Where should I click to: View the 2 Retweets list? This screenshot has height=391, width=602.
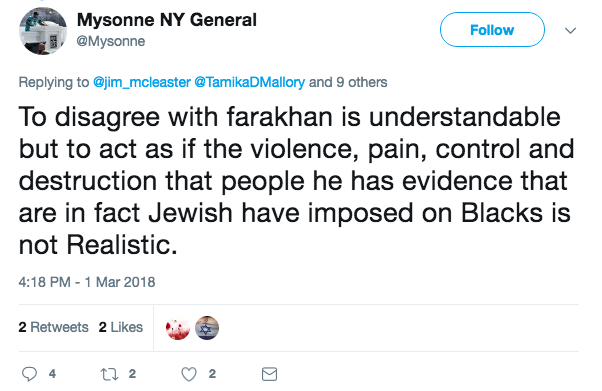53,327
